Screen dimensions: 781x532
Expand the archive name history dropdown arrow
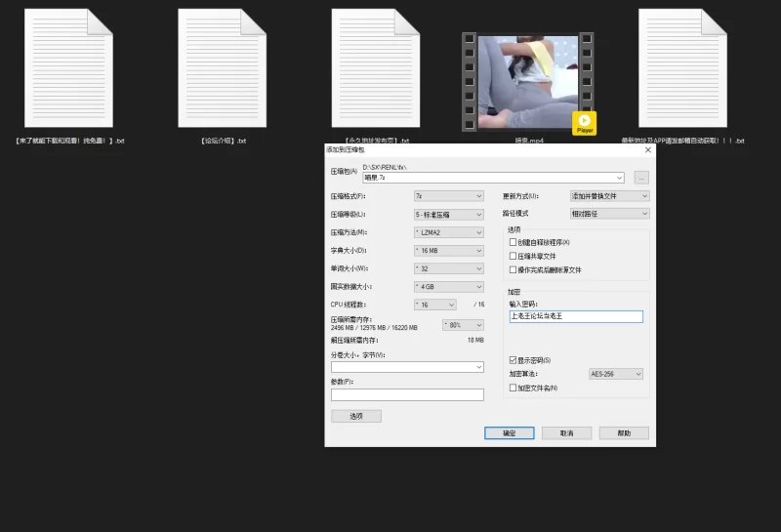(620, 178)
